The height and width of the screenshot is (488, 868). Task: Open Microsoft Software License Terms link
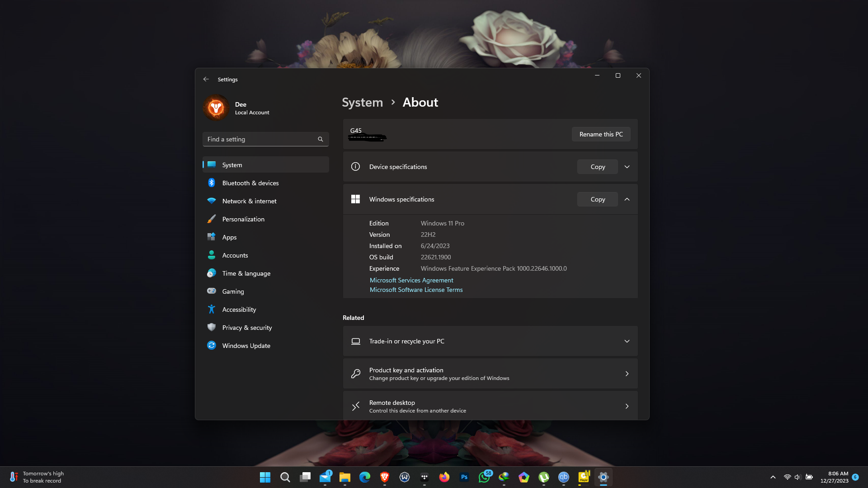pos(416,290)
